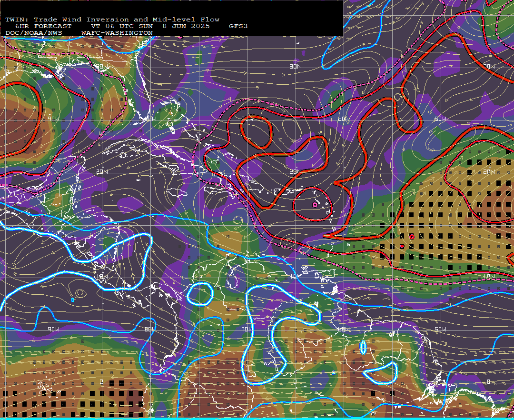
Task: Click the "WAFC-WASHINGTON" label in header
Action: coord(117,33)
